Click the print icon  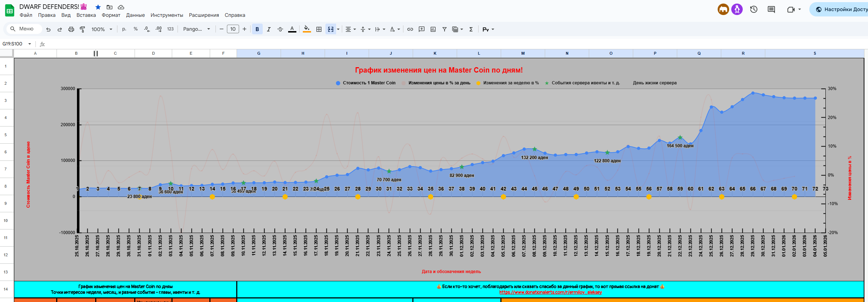pyautogui.click(x=71, y=29)
